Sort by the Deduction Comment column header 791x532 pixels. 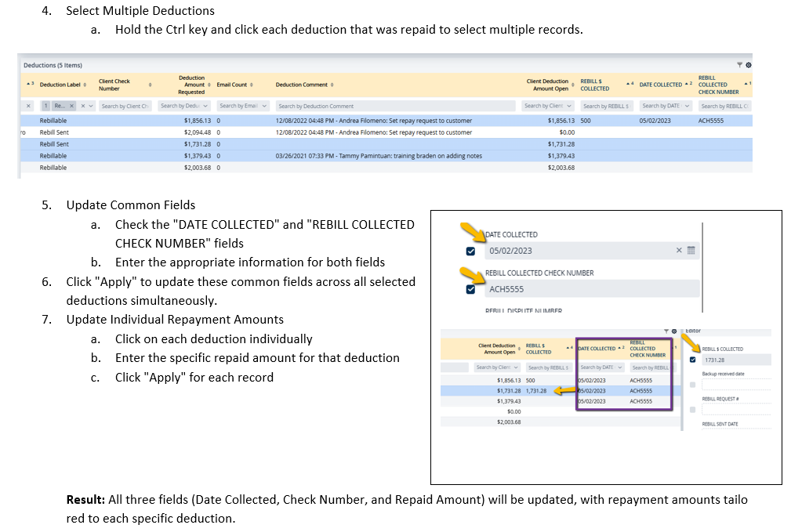coord(303,85)
